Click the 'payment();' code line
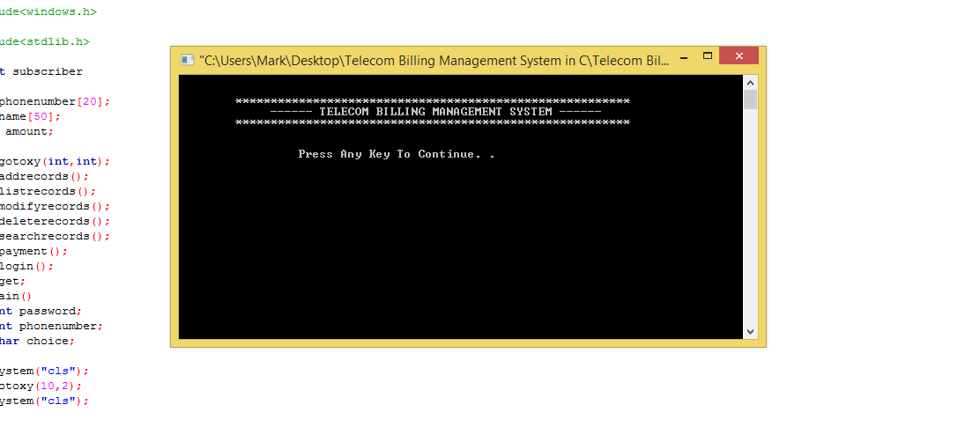The image size is (980, 427). [x=33, y=252]
